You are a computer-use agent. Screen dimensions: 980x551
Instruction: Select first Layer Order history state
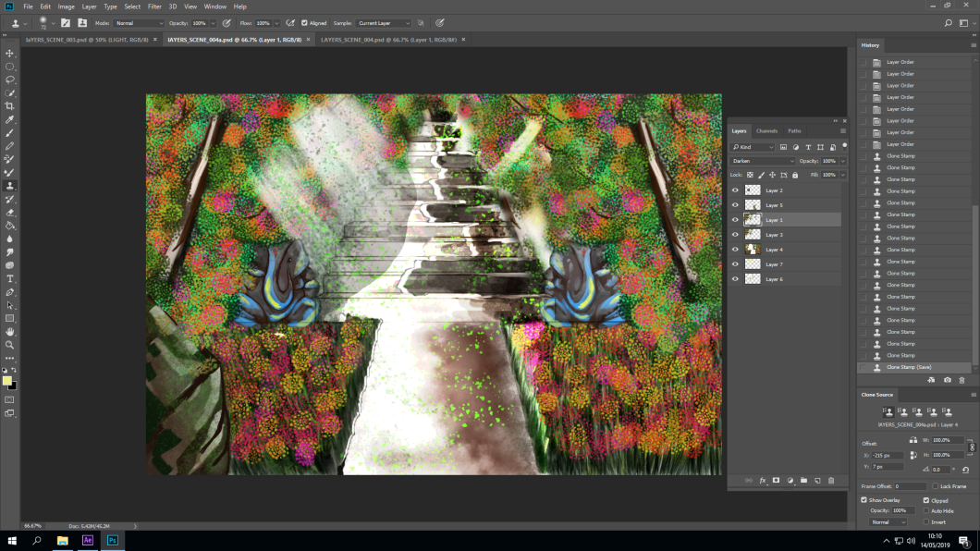point(915,62)
